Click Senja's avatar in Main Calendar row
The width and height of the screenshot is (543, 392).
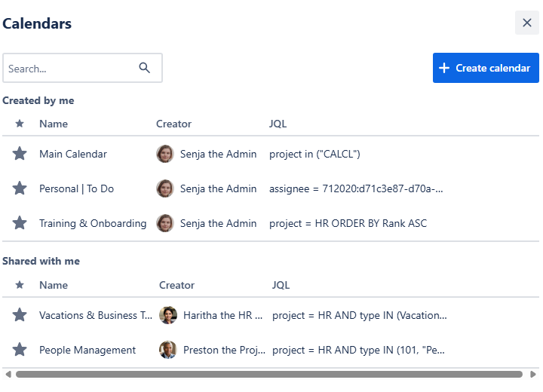(x=165, y=154)
